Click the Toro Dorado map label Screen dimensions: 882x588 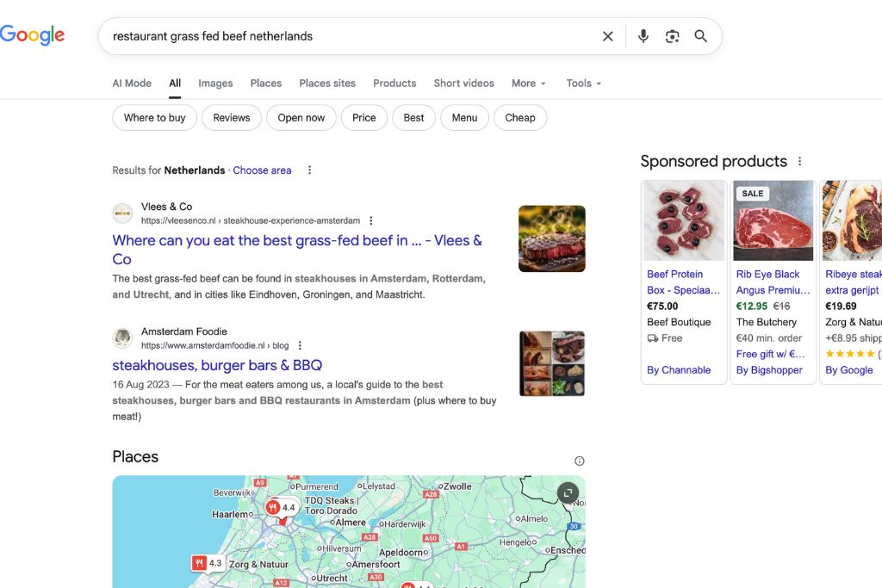331,511
